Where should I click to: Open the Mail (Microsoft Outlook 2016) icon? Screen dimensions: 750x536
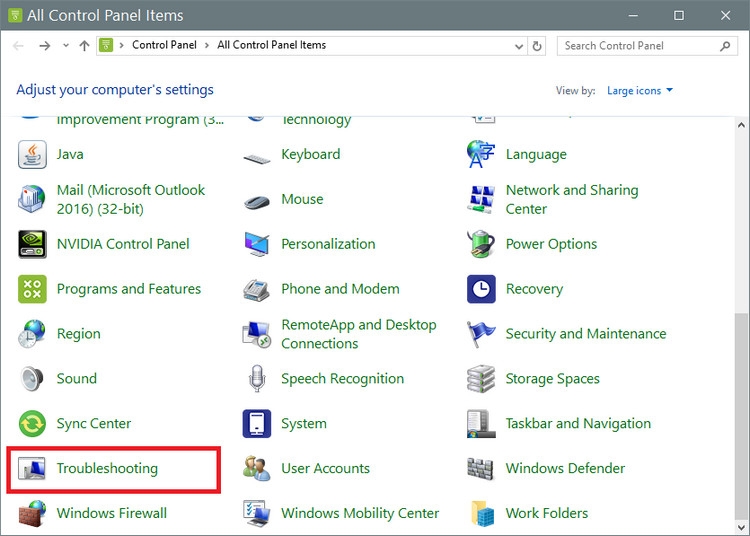[x=32, y=199]
